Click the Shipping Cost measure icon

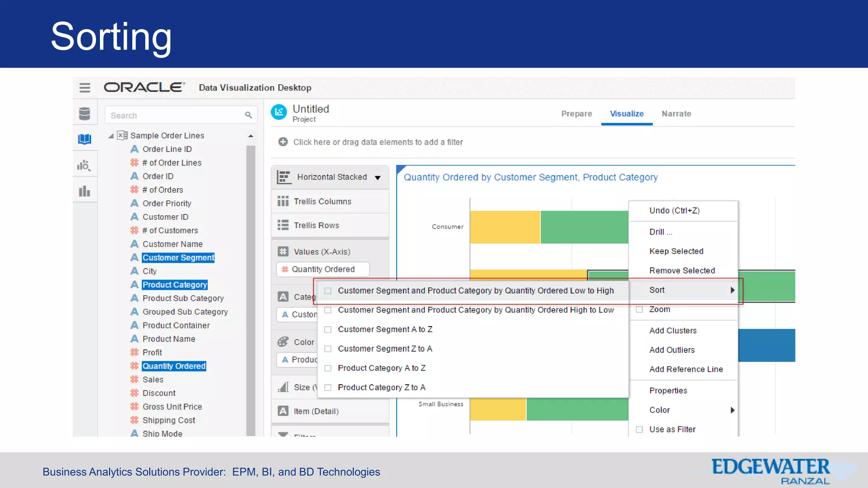coord(134,420)
